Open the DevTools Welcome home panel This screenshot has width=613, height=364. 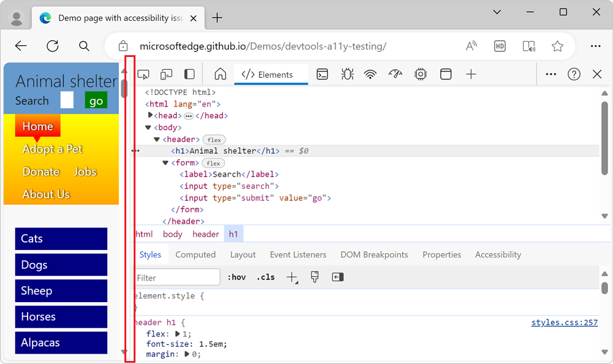[220, 74]
